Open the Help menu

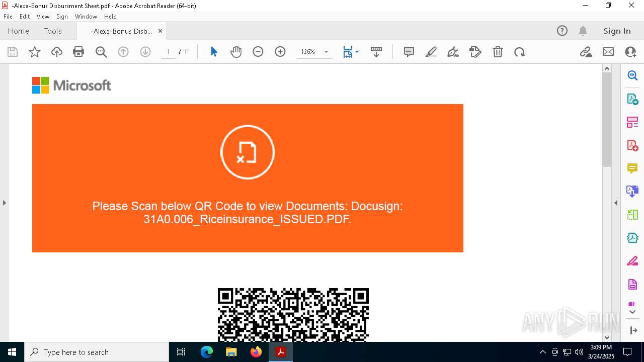click(110, 17)
